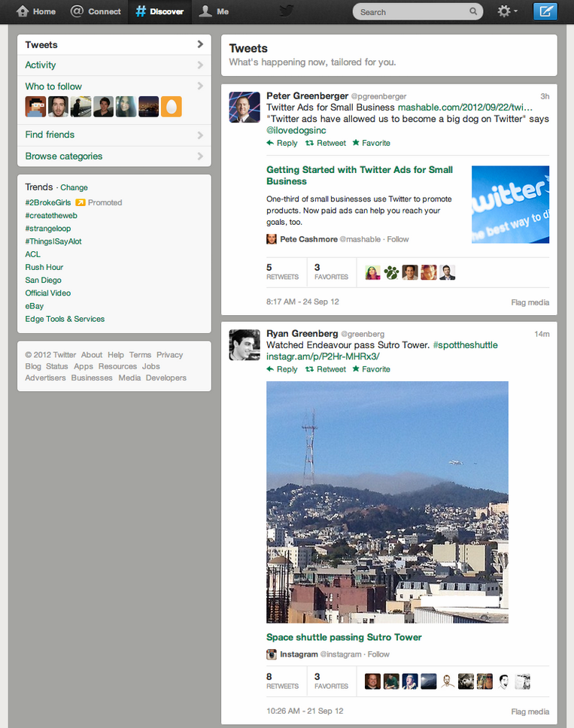574x728 pixels.
Task: Expand the Who to follow chevron
Action: (200, 86)
